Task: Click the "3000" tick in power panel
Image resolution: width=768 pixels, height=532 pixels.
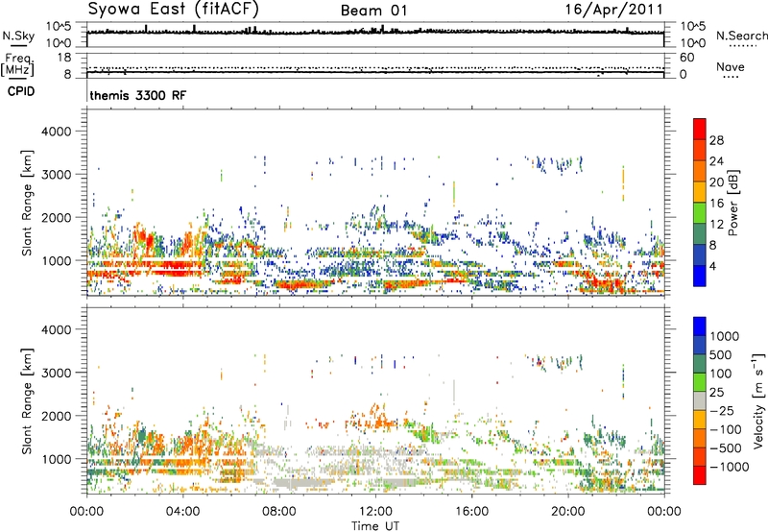Action: coord(56,175)
